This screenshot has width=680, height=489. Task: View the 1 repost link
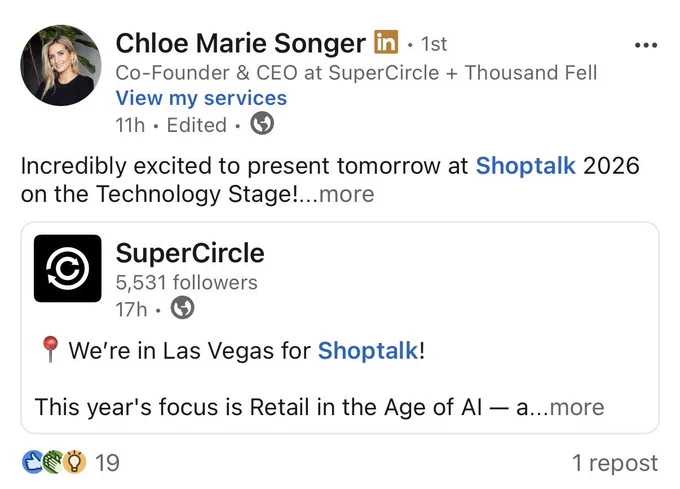tap(615, 463)
